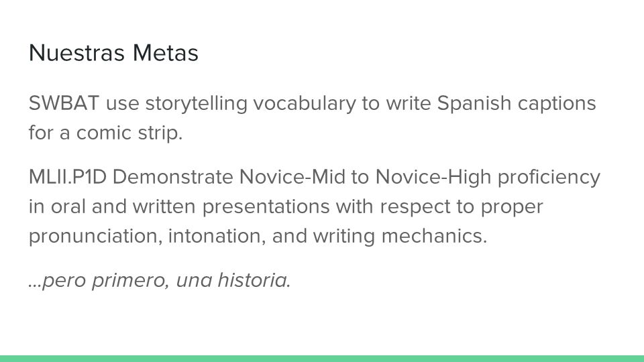Select the storytelling vocabulary text line
Viewport: 644px width, 362px height.
312,103
